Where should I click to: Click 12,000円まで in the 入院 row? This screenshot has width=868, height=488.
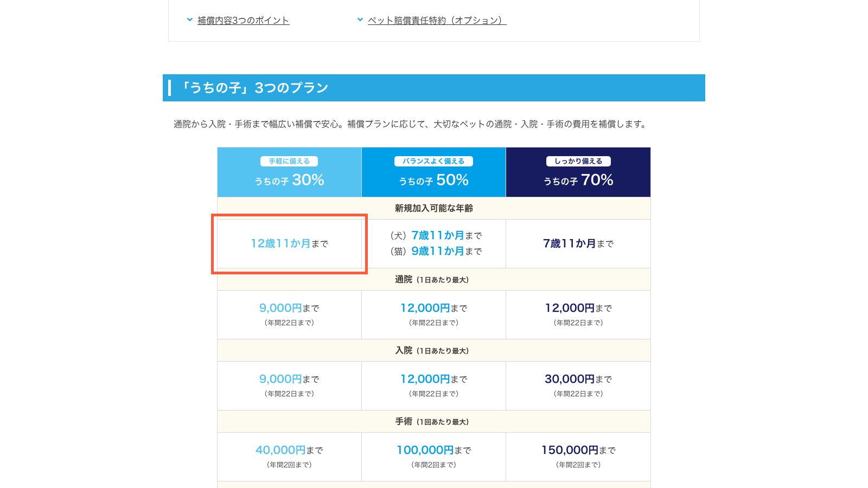(x=433, y=379)
